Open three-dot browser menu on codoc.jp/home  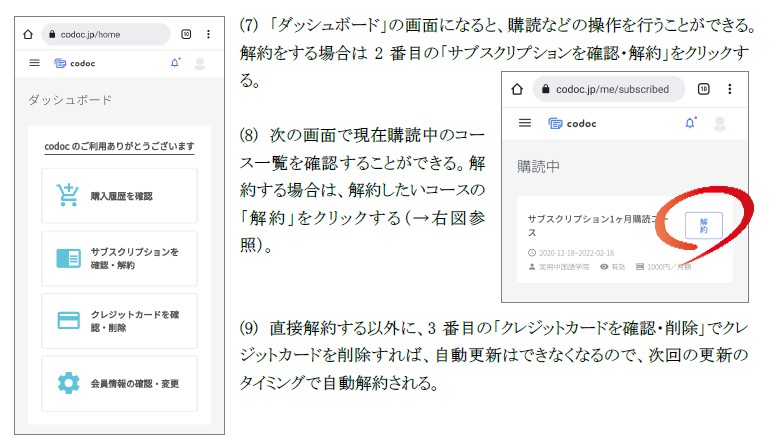pyautogui.click(x=208, y=34)
